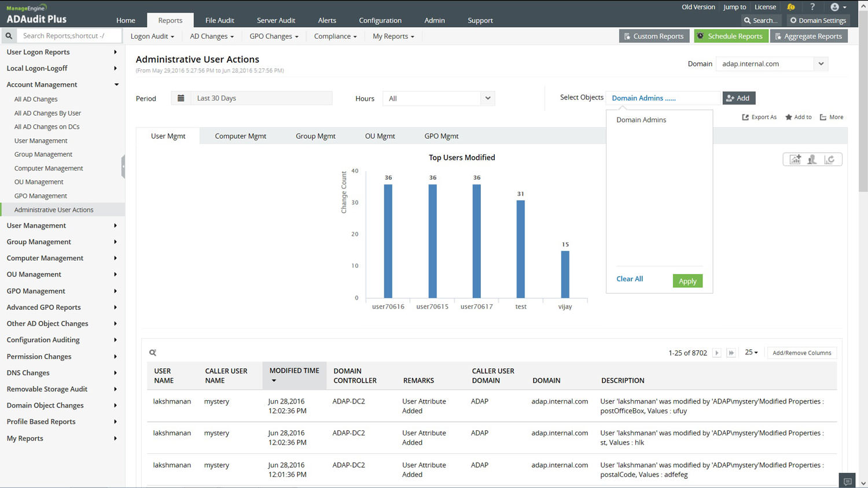Open the yellow notification bell alerts
868x488 pixels.
coord(791,7)
